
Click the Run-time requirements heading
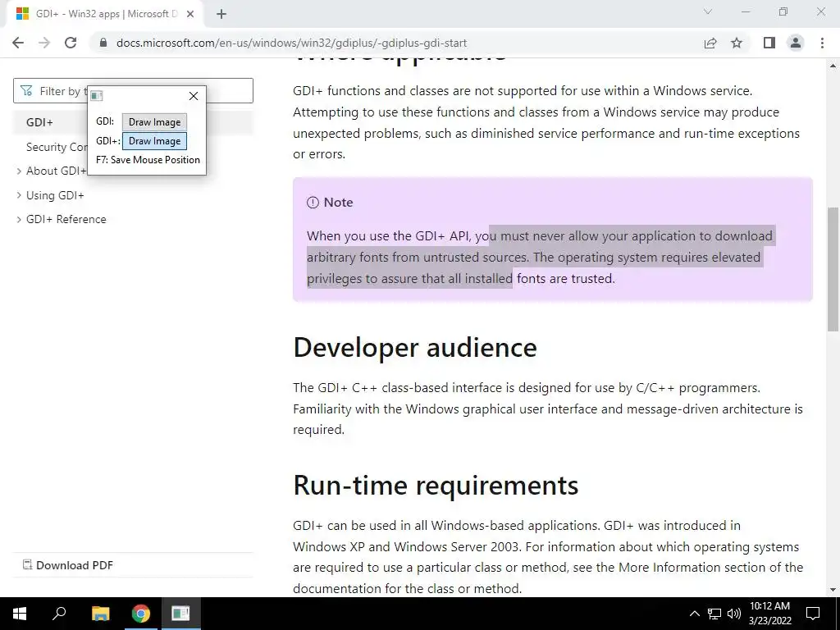point(436,486)
